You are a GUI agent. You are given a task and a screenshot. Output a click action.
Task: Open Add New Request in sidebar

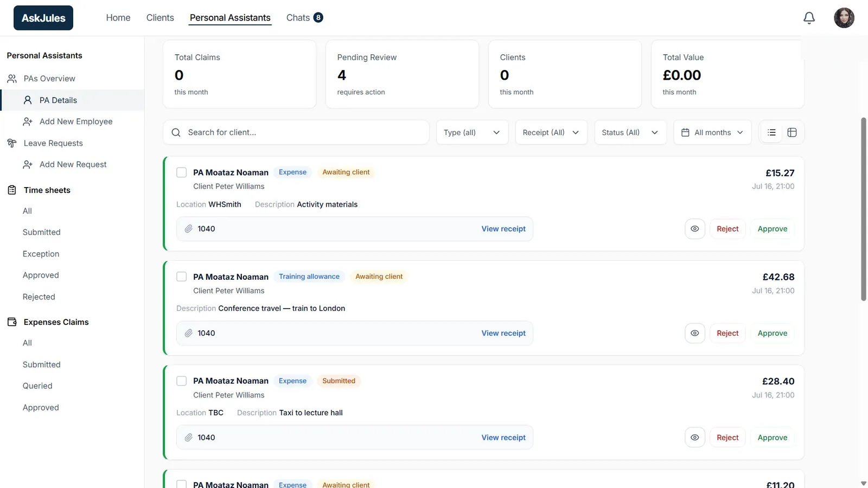[73, 164]
